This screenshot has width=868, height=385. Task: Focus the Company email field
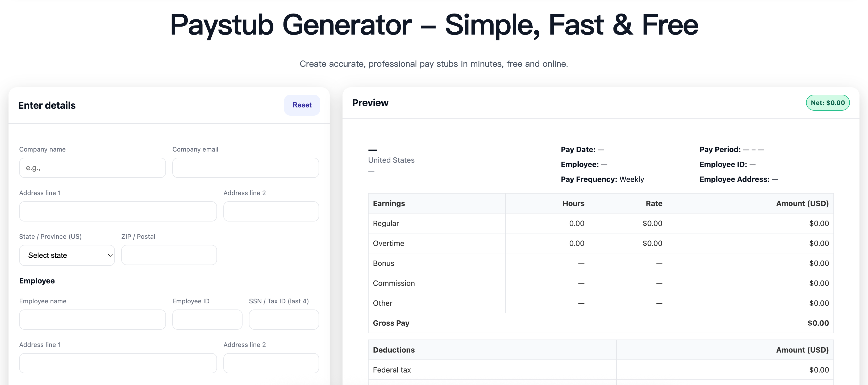point(245,168)
